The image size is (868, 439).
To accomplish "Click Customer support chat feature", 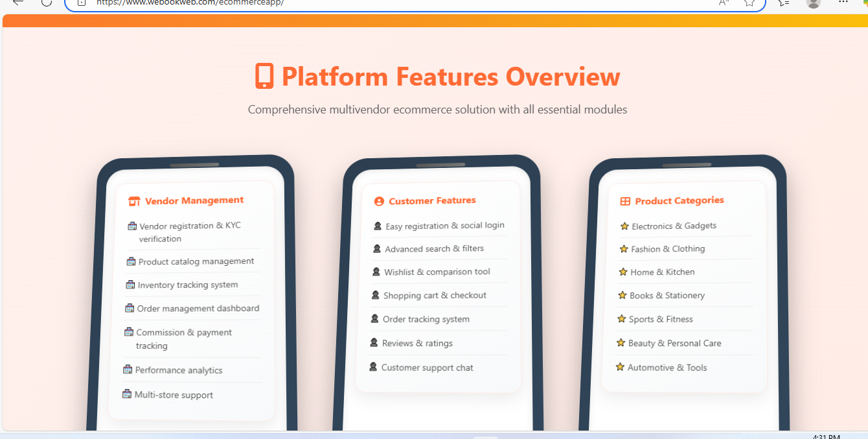I will click(x=427, y=368).
